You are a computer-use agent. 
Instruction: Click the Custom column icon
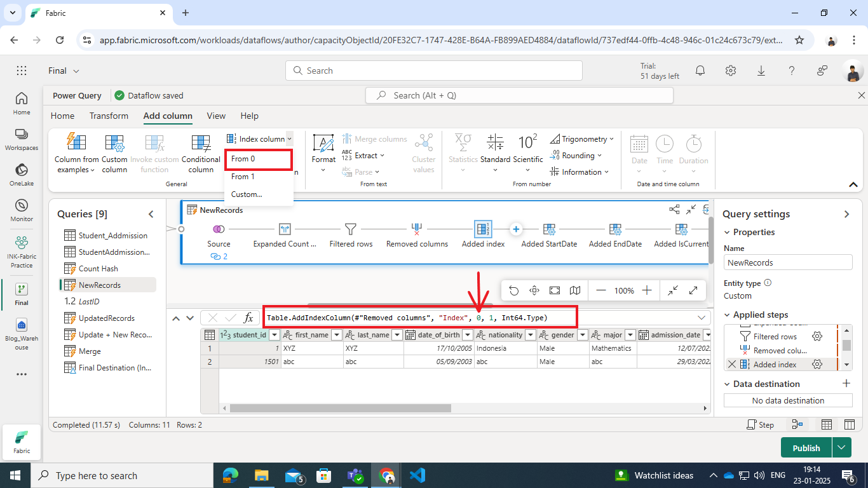(114, 142)
